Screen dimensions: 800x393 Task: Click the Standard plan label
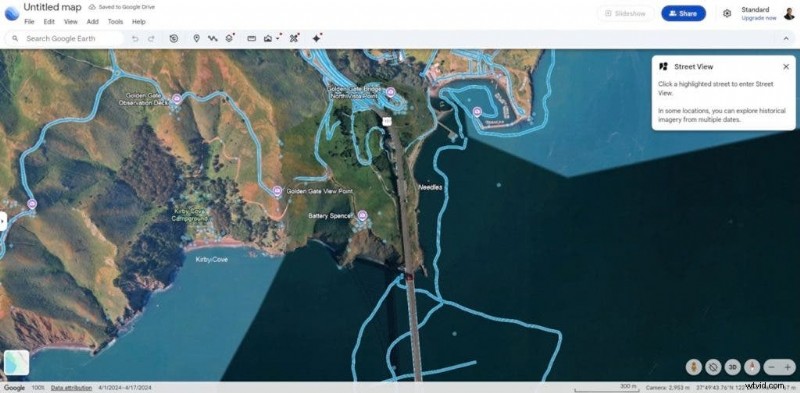click(755, 9)
